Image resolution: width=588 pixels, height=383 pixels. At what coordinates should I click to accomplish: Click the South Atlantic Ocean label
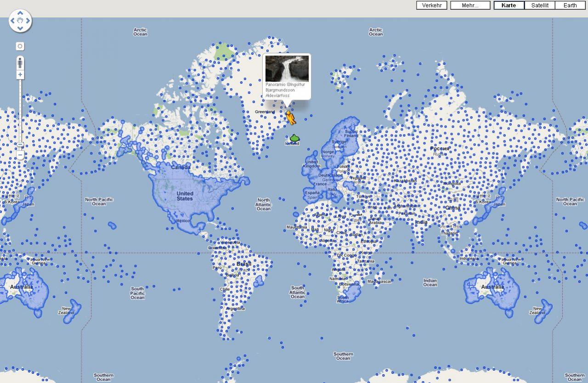point(298,292)
